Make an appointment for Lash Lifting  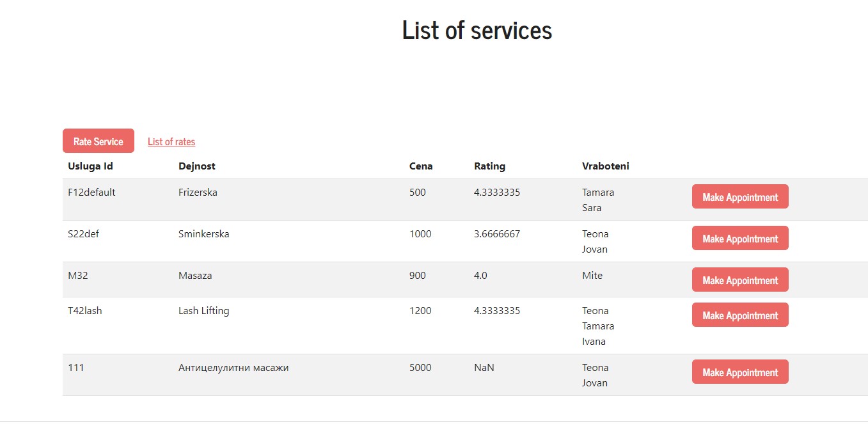pyautogui.click(x=740, y=315)
